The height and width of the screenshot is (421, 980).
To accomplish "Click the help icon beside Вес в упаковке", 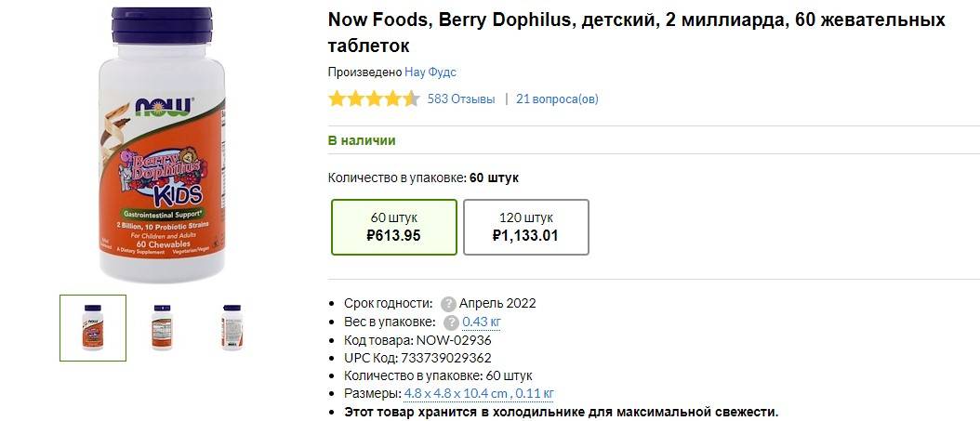I will point(452,322).
